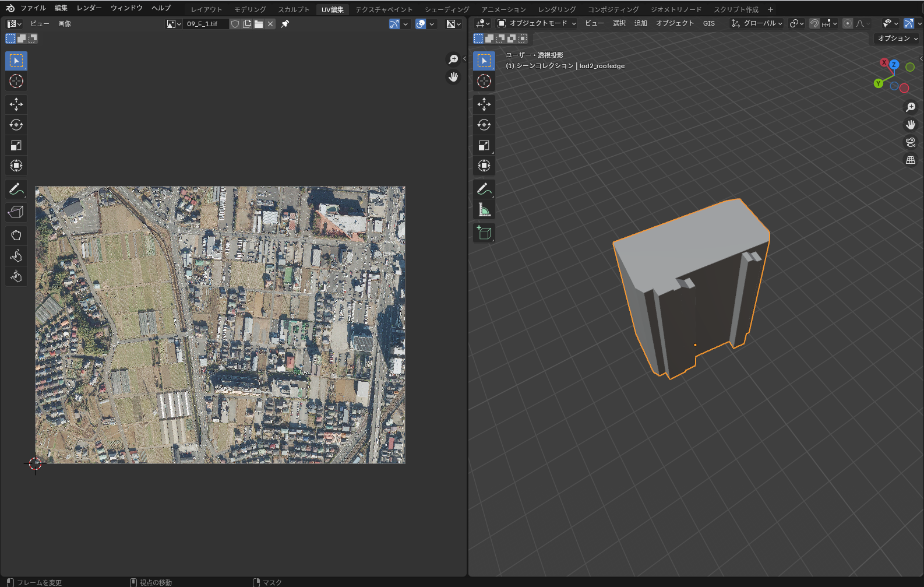Switch to camera view in the 3D viewport
This screenshot has width=924, height=587.
[911, 142]
